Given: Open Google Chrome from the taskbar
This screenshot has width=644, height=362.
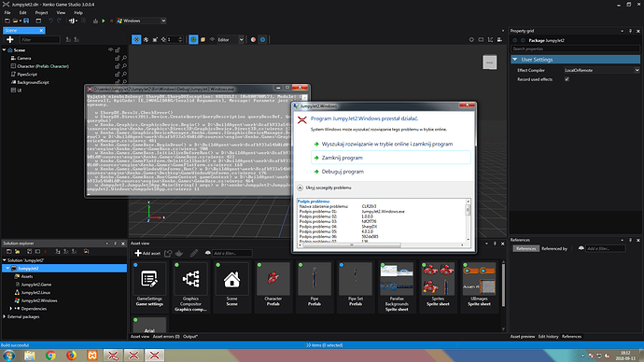Looking at the screenshot, I should coord(50,355).
